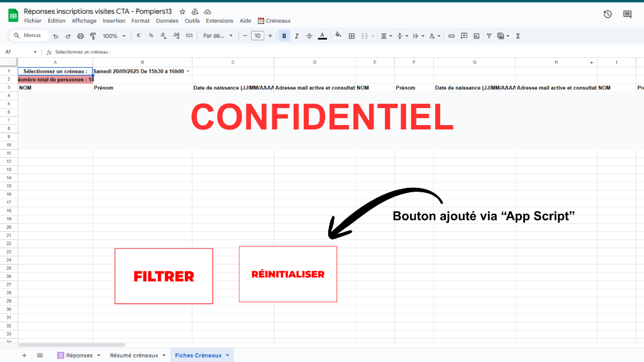Undo the last action
Image resolution: width=644 pixels, height=362 pixels.
tap(55, 36)
